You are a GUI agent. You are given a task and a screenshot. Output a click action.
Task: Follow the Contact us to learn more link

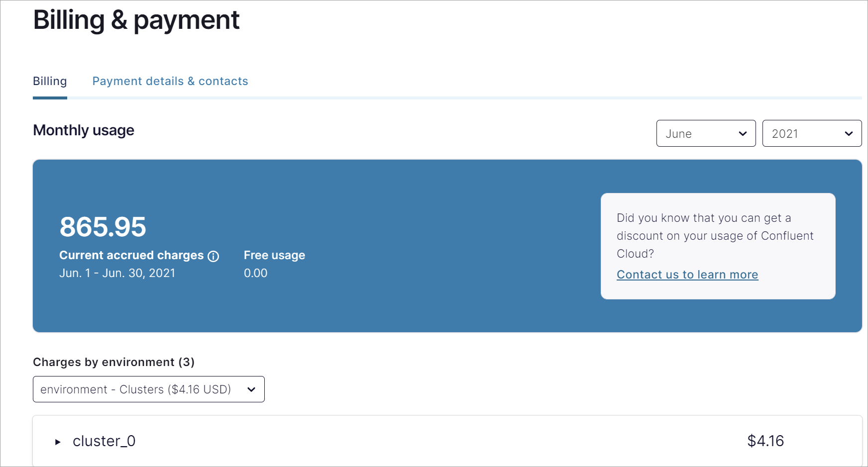[687, 275]
